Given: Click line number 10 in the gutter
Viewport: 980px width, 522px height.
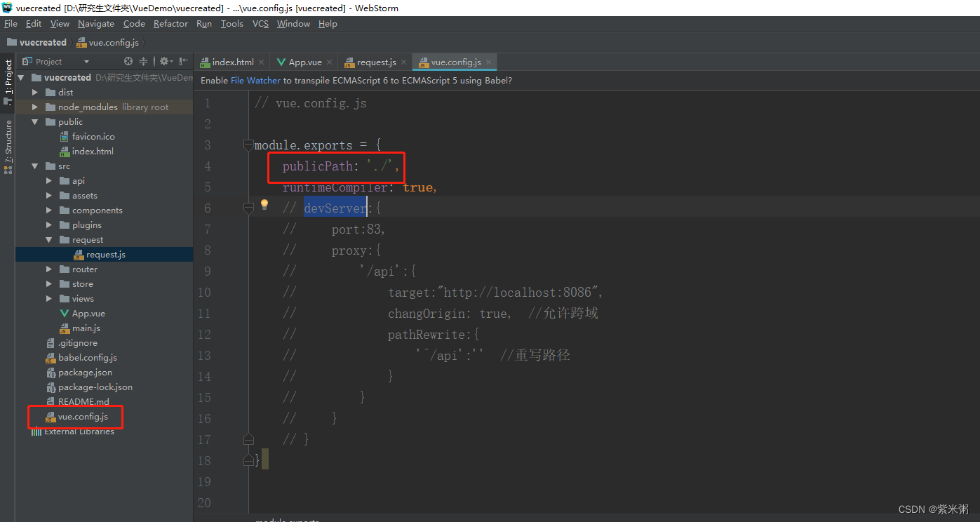Looking at the screenshot, I should tap(203, 293).
